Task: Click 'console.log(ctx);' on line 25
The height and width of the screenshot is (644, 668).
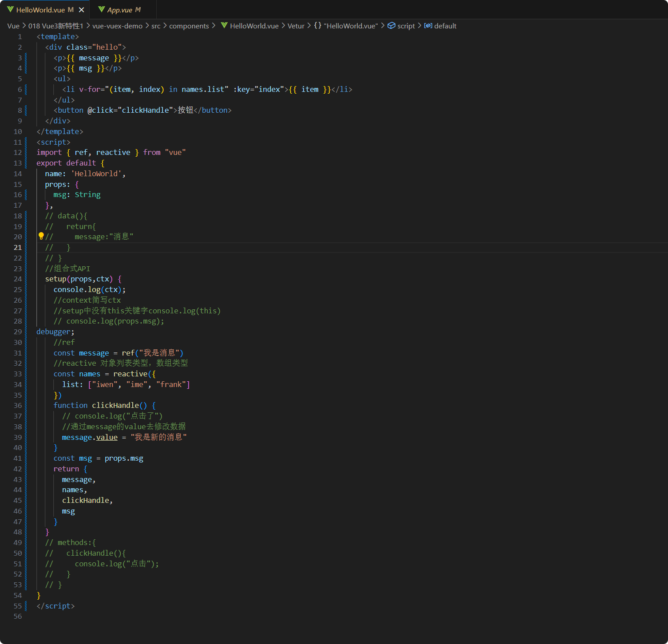Action: coord(90,290)
